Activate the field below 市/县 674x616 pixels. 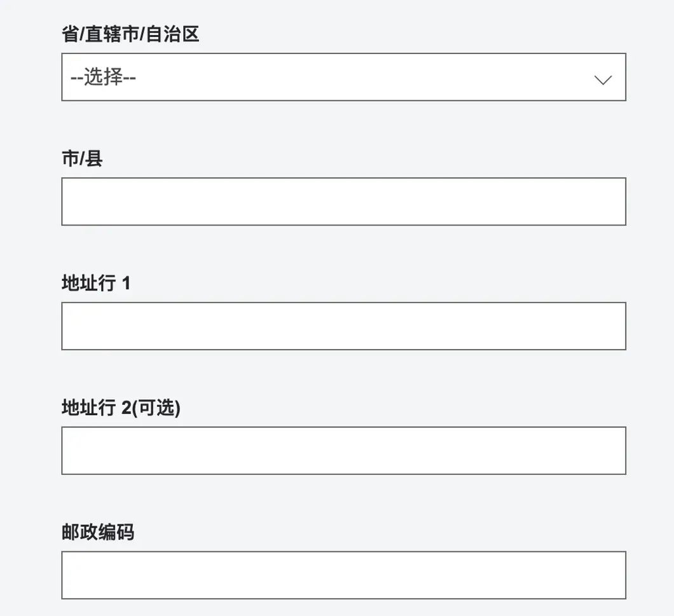tap(343, 201)
